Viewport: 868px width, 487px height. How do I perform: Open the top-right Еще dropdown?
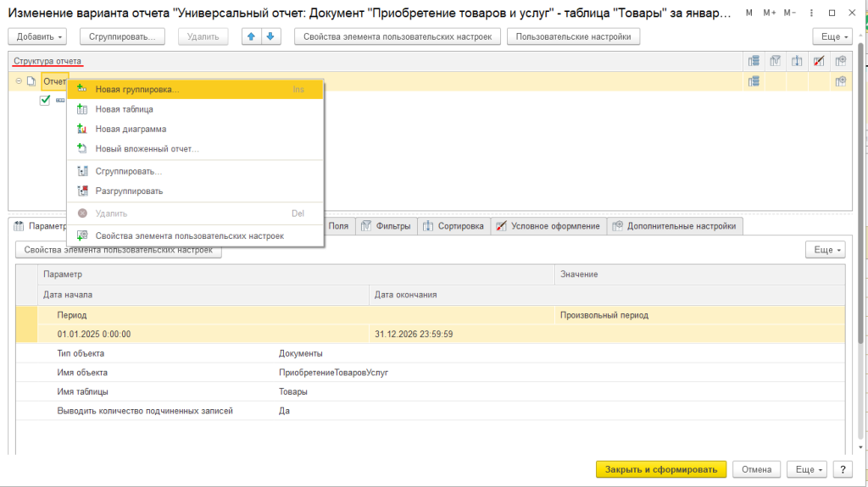pos(831,36)
